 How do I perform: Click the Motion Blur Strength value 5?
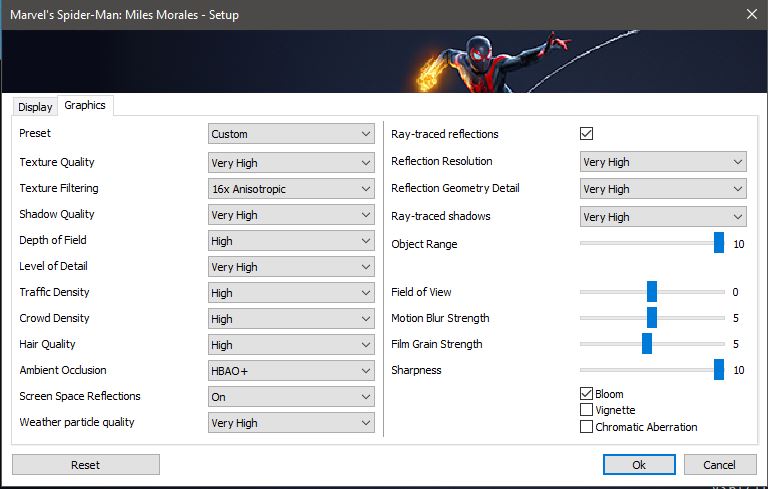(736, 318)
